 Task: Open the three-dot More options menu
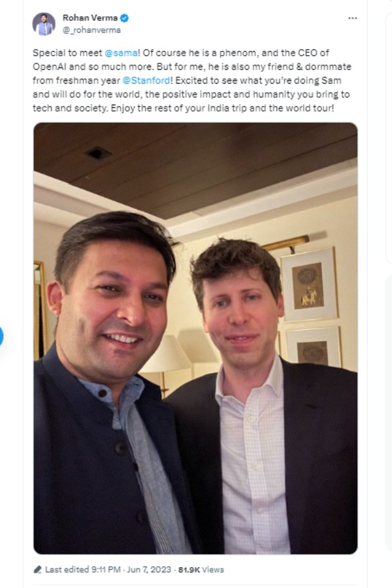352,18
